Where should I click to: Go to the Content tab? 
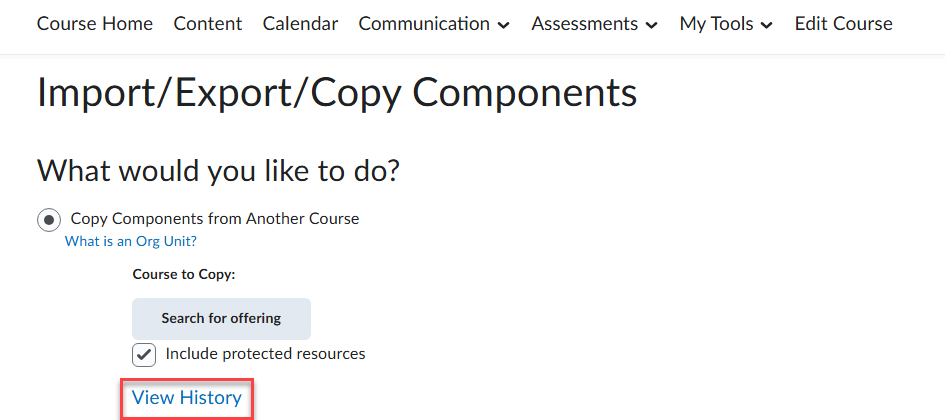point(208,24)
